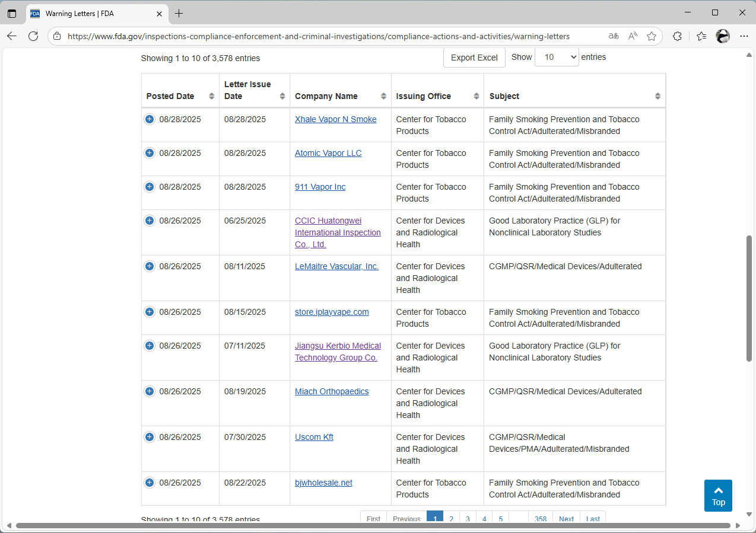Add this page to favorites star icon
The image size is (756, 533).
[652, 36]
